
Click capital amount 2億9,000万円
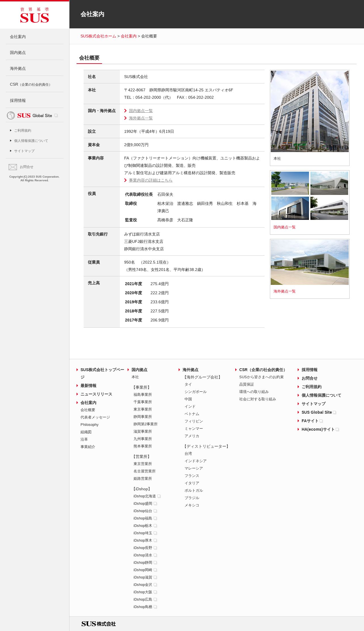pyautogui.click(x=136, y=145)
